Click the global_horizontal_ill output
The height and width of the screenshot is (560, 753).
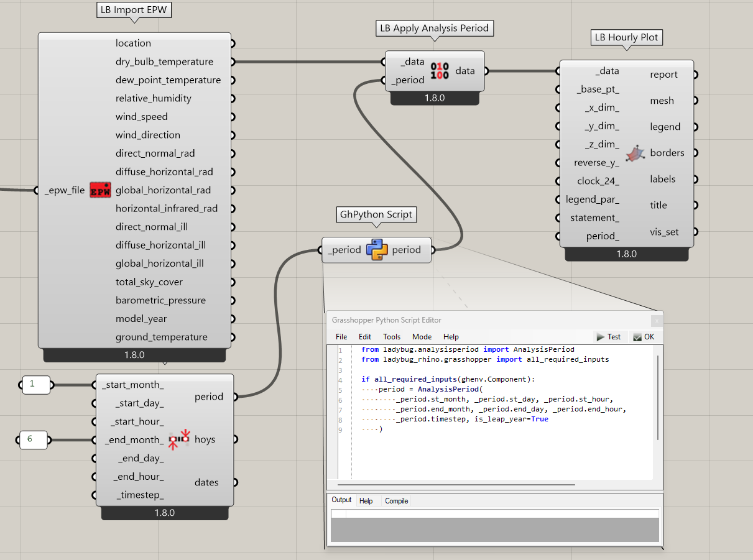pyautogui.click(x=160, y=264)
